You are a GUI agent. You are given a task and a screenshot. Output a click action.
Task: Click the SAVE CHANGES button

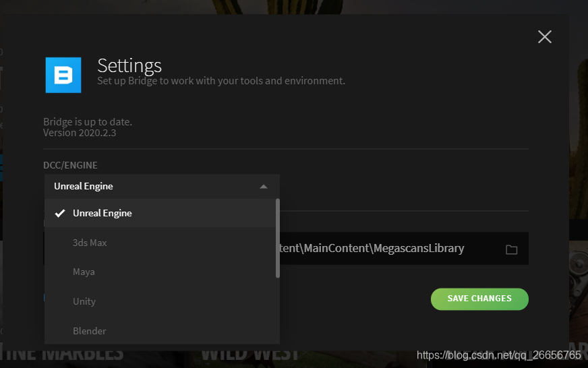479,299
